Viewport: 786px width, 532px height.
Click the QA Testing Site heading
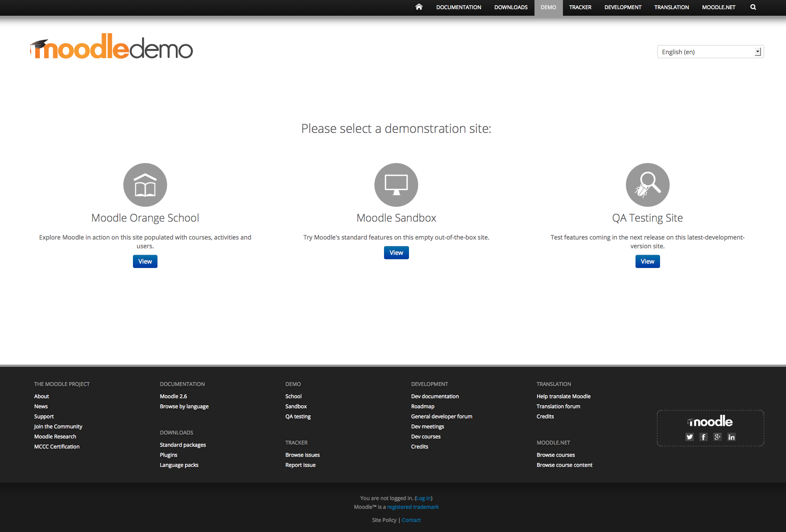[x=647, y=218]
